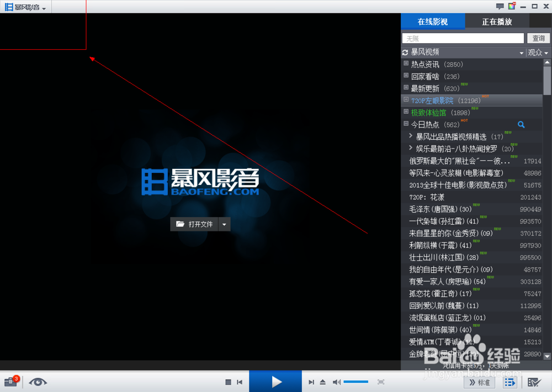Click the list scrollbar up arrow
This screenshot has height=392, width=552.
coord(547,62)
